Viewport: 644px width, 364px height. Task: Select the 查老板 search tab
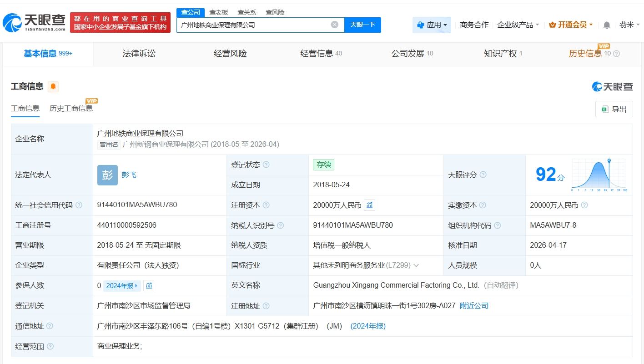(x=218, y=12)
